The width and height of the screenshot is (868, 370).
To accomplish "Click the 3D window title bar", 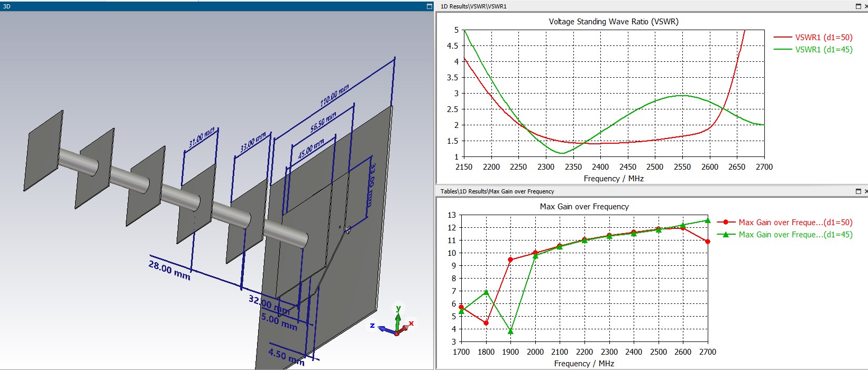I will 217,6.
